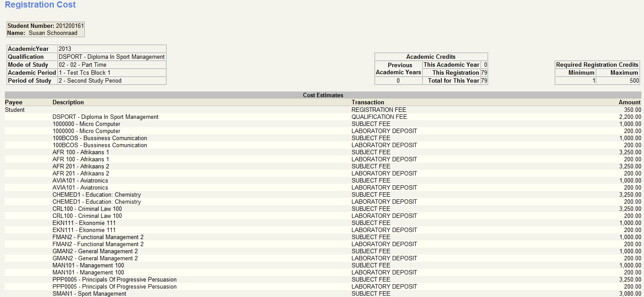Viewport: 644px width, 297px height.
Task: Click the Amount column header
Action: [x=630, y=102]
